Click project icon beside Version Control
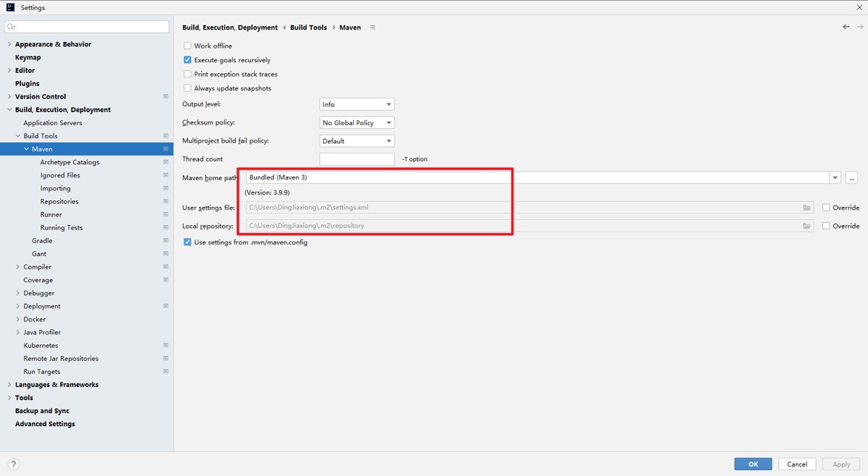The height and width of the screenshot is (476, 868). 166,96
